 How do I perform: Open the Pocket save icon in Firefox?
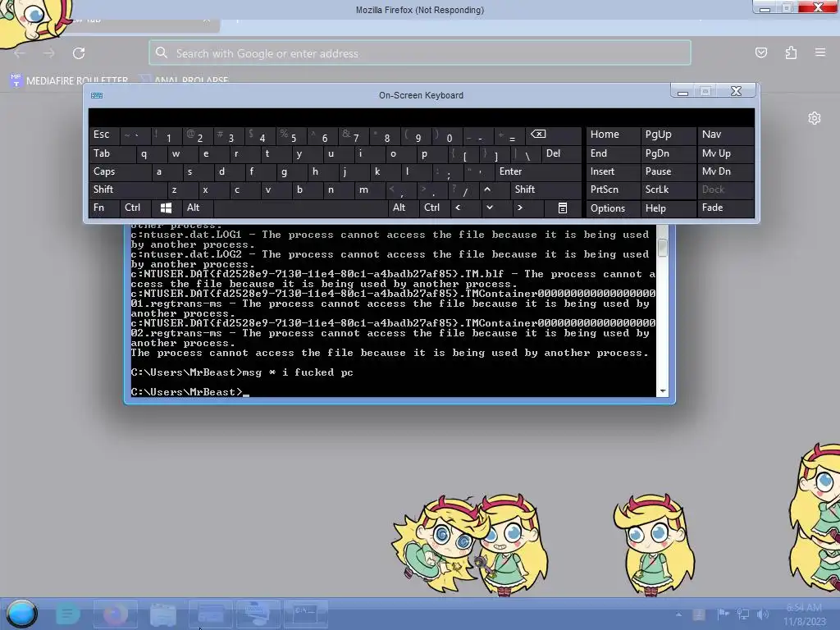[x=760, y=52]
